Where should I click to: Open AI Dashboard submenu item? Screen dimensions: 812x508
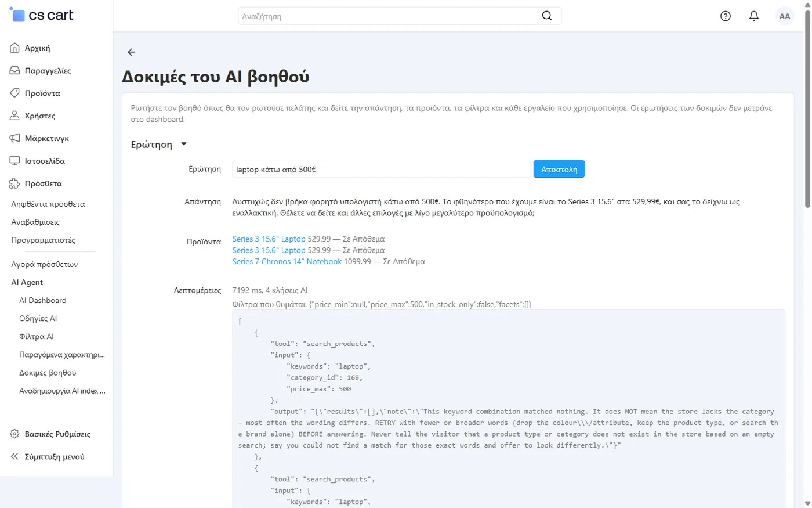[43, 300]
